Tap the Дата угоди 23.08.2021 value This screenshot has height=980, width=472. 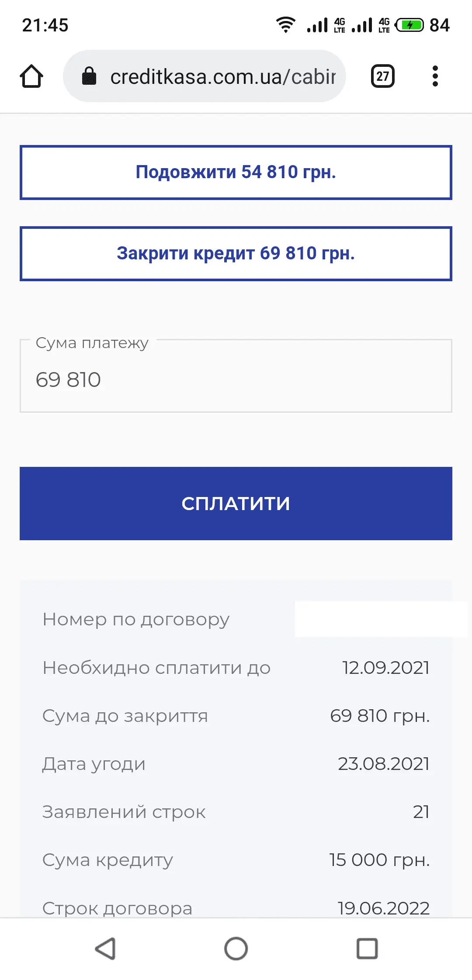(x=383, y=764)
